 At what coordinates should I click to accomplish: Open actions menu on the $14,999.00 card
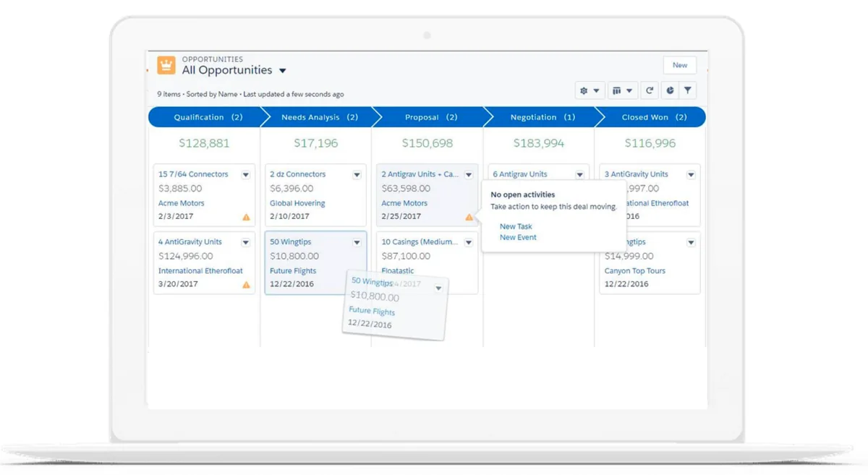point(691,243)
